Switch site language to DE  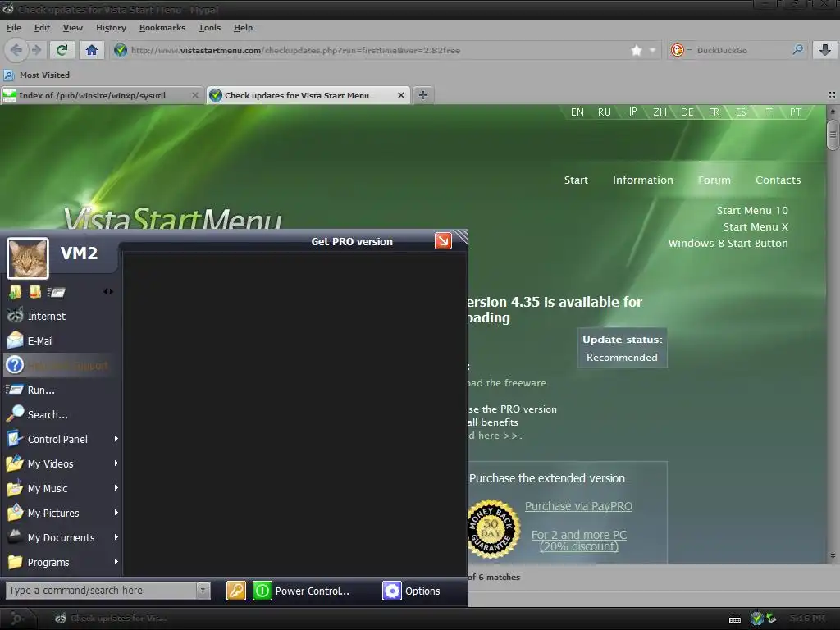coord(687,112)
